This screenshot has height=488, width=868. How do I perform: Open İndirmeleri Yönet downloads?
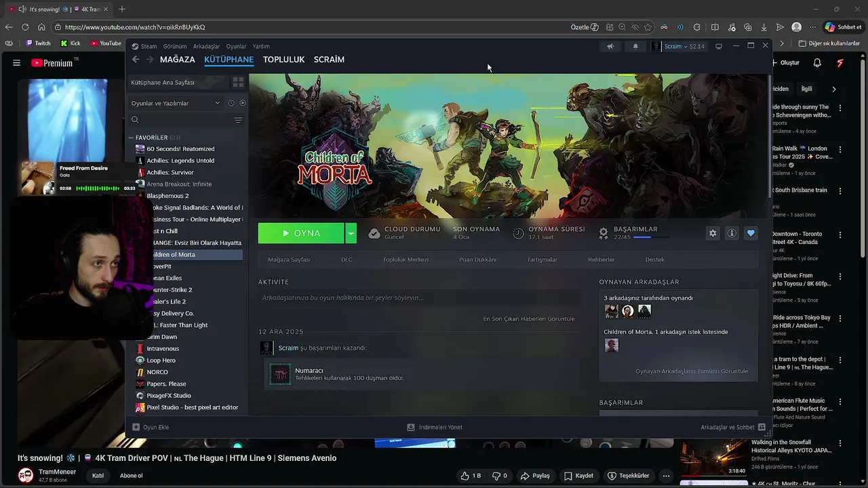tap(434, 428)
